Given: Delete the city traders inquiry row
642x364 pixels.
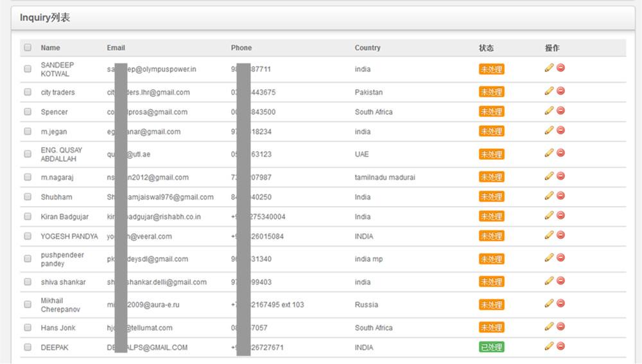Looking at the screenshot, I should 560,91.
